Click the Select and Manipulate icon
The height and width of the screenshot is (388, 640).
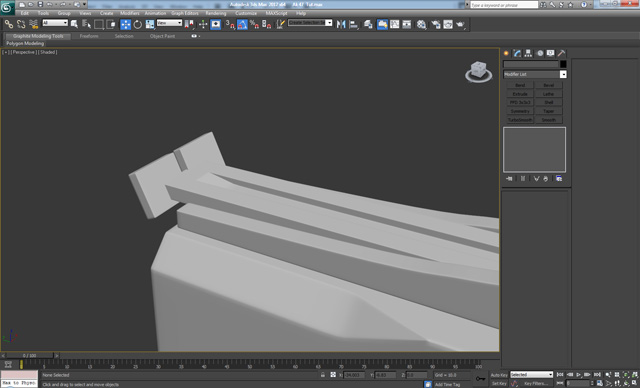click(203, 24)
